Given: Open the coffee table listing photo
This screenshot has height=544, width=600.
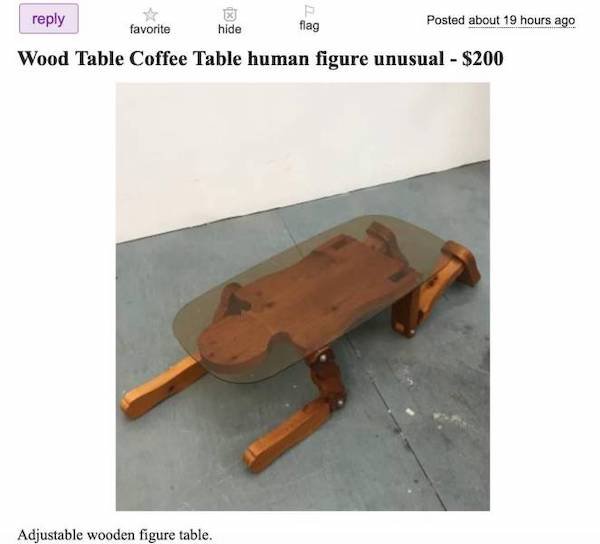Looking at the screenshot, I should (303, 296).
